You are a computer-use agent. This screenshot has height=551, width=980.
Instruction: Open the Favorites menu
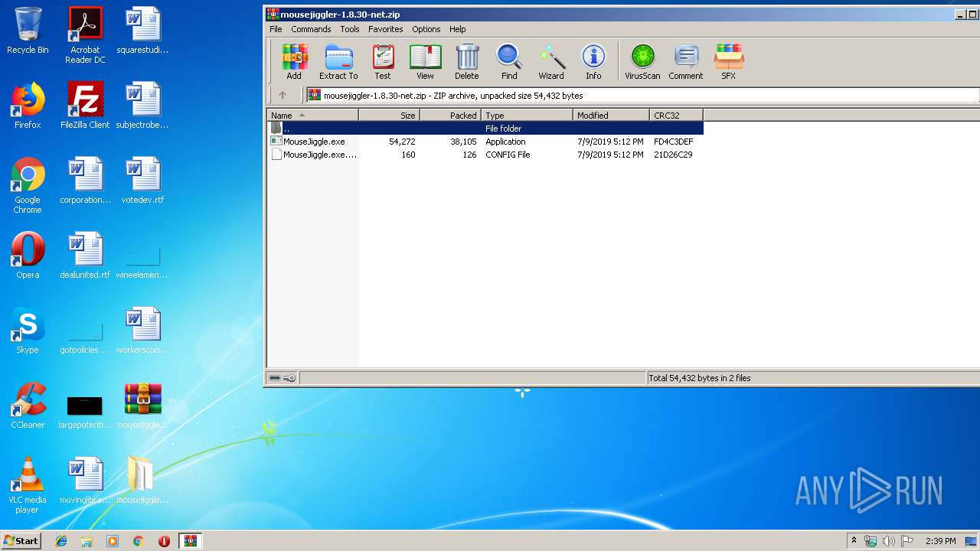coord(386,29)
